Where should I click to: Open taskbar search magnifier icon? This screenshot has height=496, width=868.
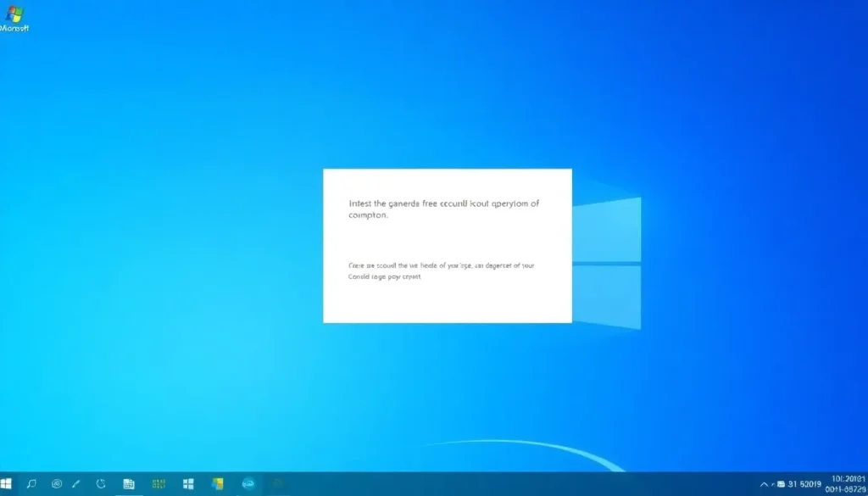(31, 484)
